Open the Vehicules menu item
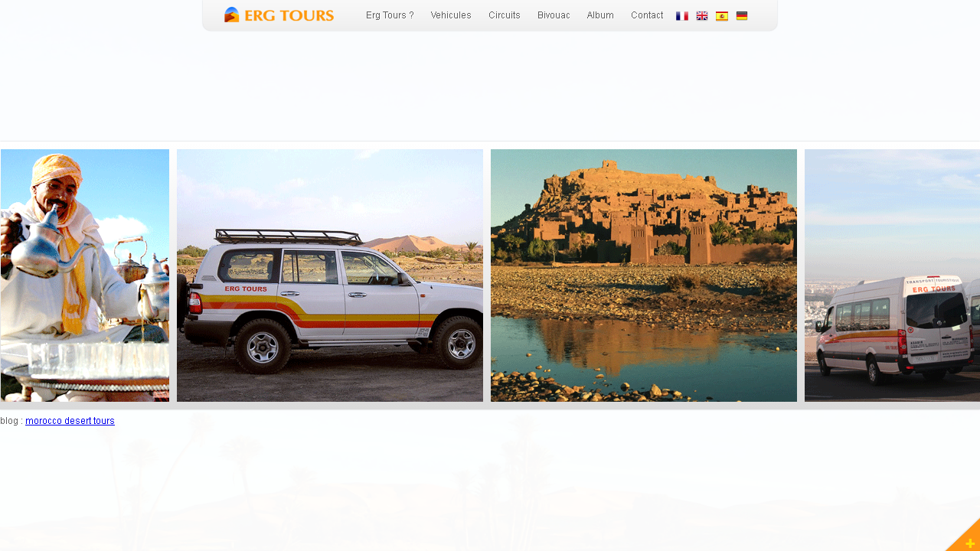 [x=451, y=15]
